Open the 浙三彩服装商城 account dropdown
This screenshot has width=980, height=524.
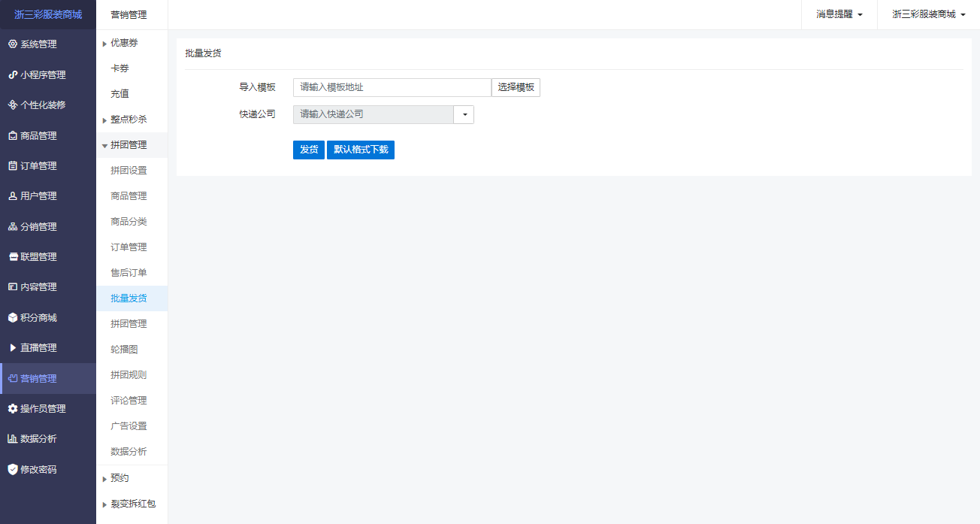(928, 14)
